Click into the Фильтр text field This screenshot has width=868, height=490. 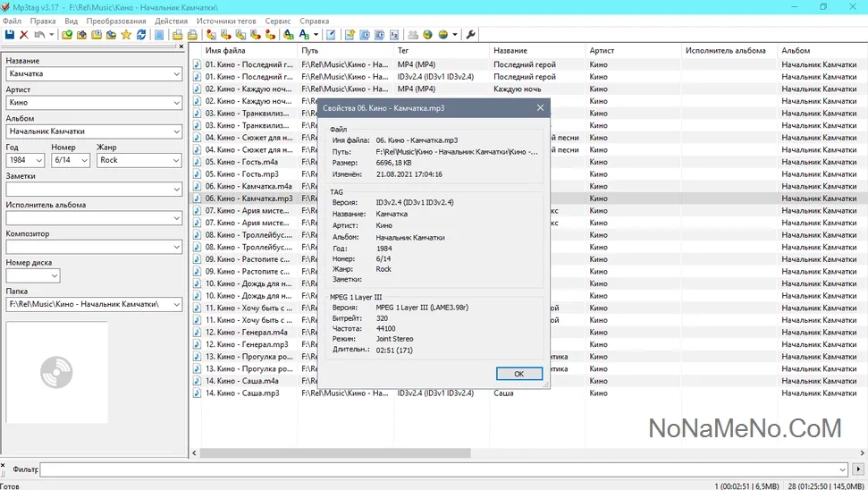click(438, 469)
